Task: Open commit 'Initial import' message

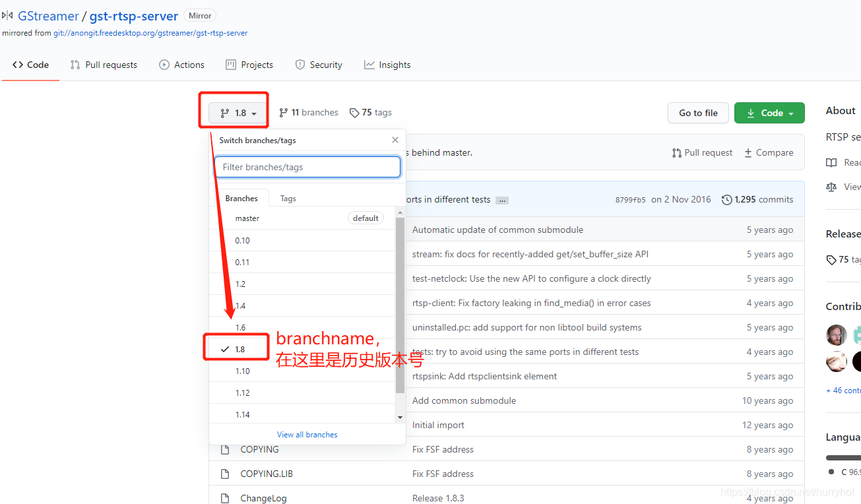Action: 438,425
